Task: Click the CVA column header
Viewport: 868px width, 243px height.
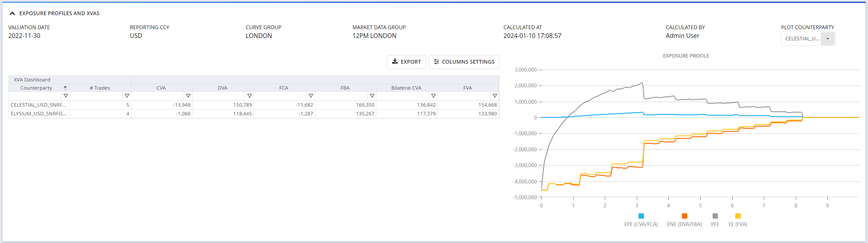Action: [161, 88]
